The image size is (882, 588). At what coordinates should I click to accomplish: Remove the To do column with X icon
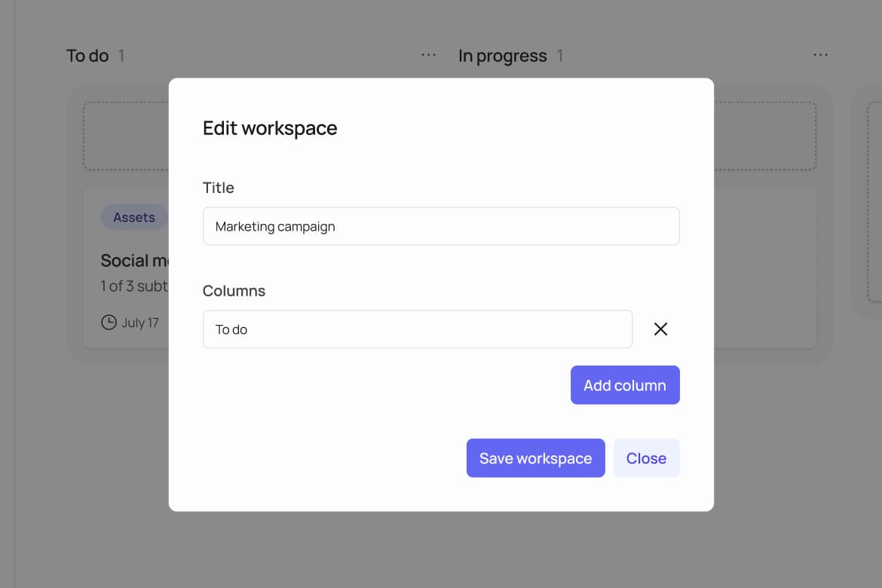coord(660,329)
